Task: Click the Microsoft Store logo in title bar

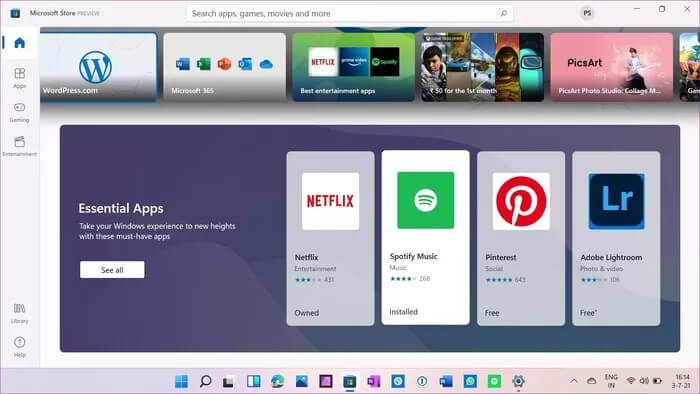Action: [15, 13]
